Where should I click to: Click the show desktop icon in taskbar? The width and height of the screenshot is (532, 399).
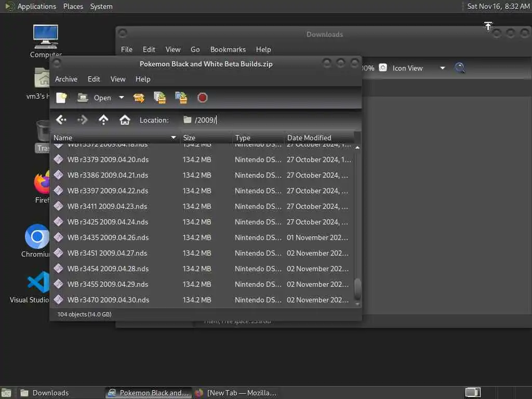6,393
